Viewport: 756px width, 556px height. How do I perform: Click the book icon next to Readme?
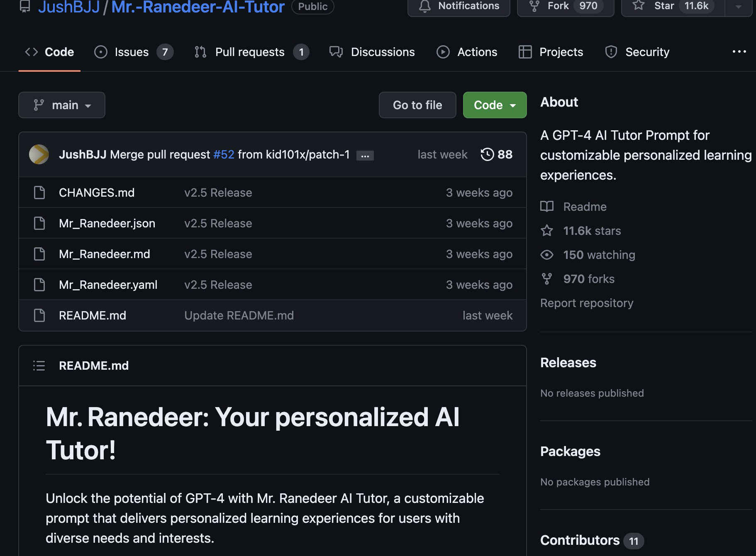547,207
